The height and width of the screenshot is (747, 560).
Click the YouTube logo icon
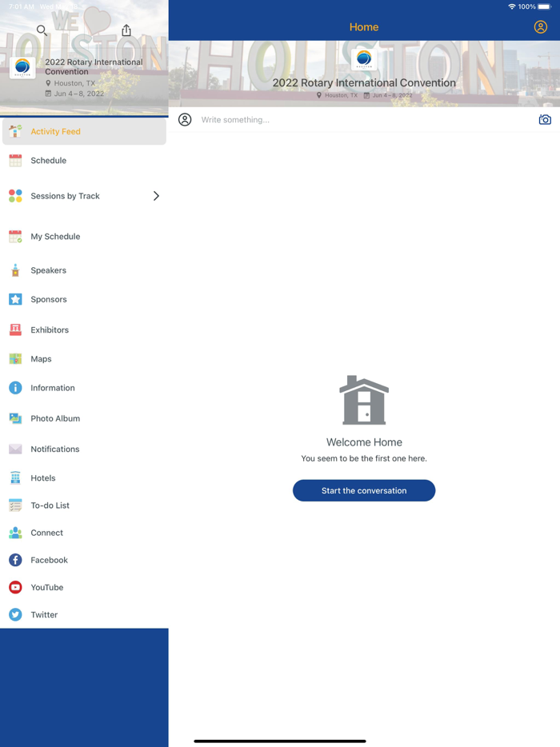click(x=15, y=587)
